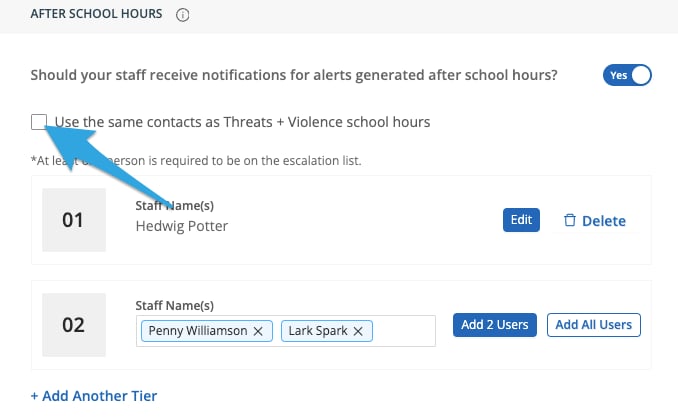Click the notifications question text
The width and height of the screenshot is (678, 417).
pyautogui.click(x=294, y=75)
